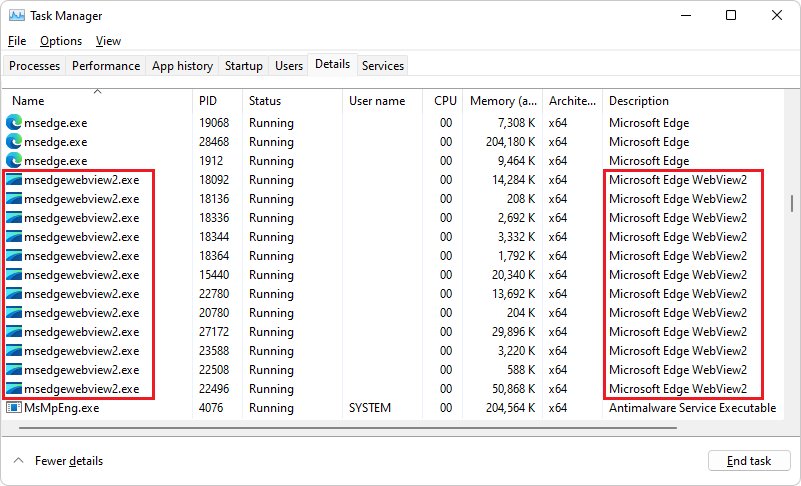Sort by the Memory column header
Viewport: 801px width, 486px height.
pyautogui.click(x=503, y=101)
